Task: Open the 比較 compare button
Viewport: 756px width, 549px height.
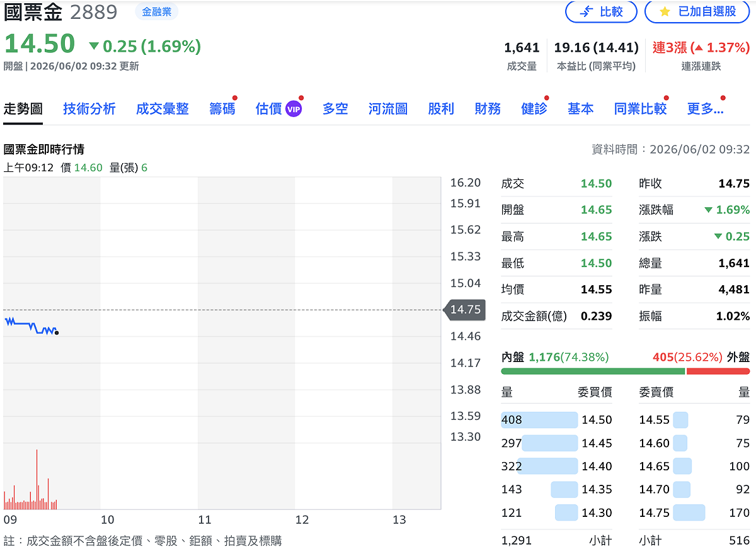Action: click(601, 11)
